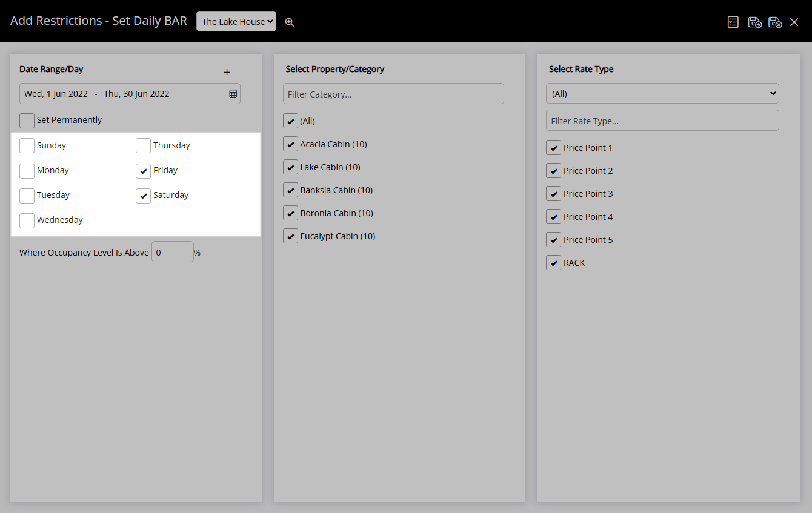The width and height of the screenshot is (812, 513).
Task: Click the occupancy level percentage field
Action: click(173, 252)
